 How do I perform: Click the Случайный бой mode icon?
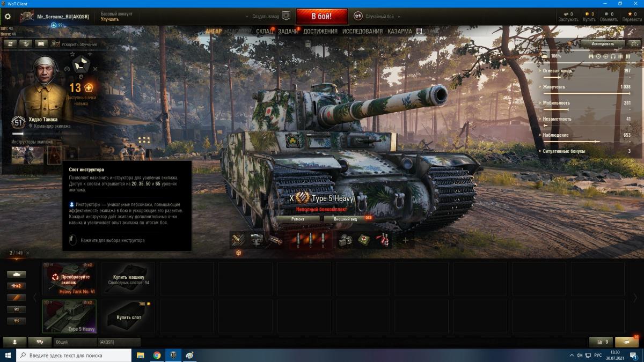358,16
